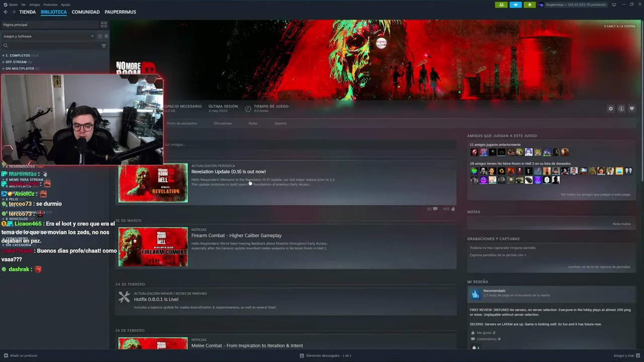
Task: Open the Amigos menu
Action: (34, 5)
